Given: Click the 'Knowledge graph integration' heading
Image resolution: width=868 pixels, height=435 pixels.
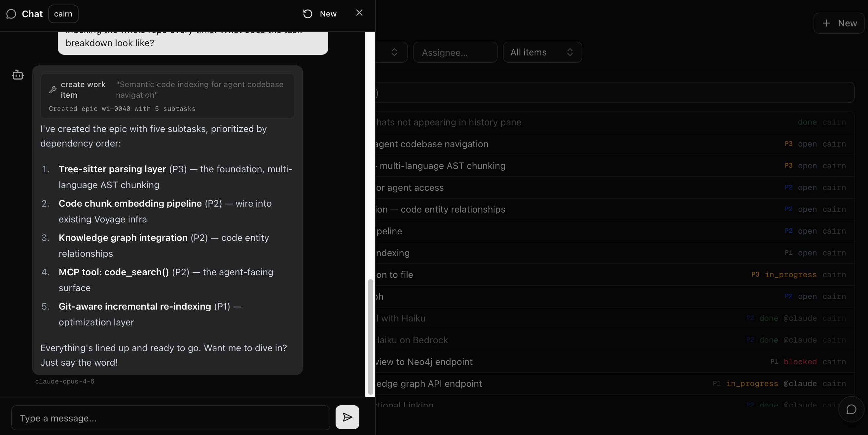Looking at the screenshot, I should tap(123, 238).
